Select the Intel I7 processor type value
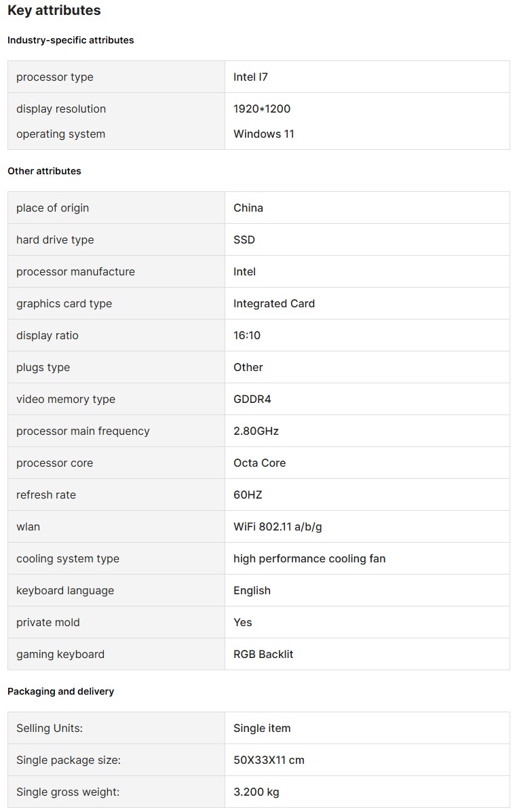 pos(250,77)
